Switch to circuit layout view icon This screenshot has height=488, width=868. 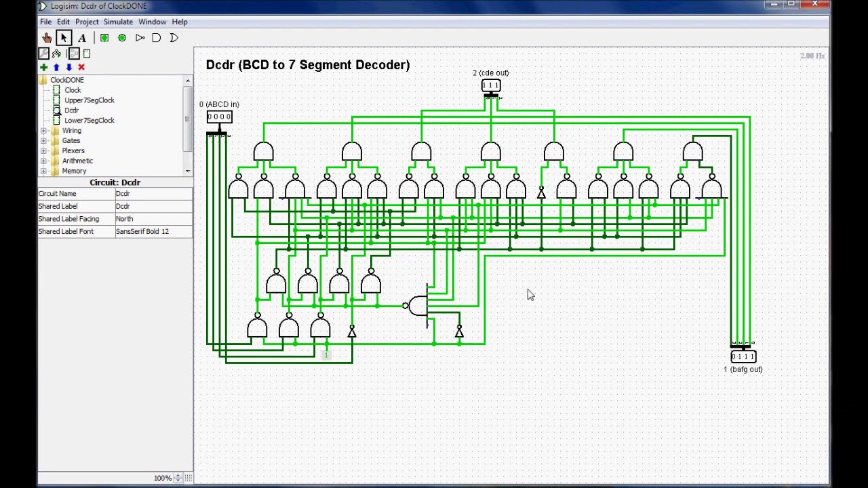coord(74,54)
